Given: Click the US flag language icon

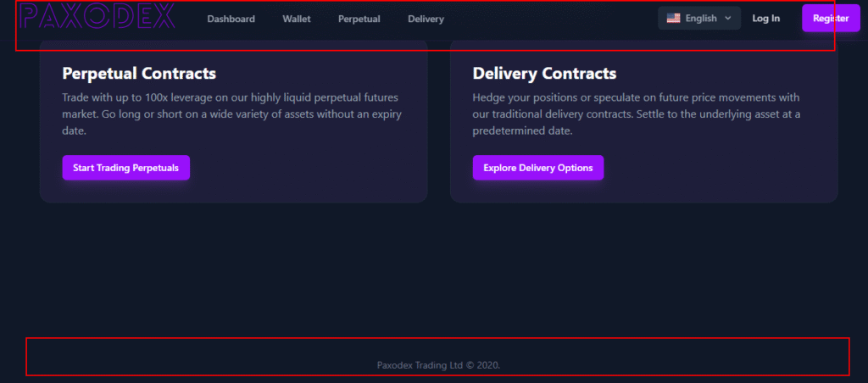Looking at the screenshot, I should (x=673, y=19).
